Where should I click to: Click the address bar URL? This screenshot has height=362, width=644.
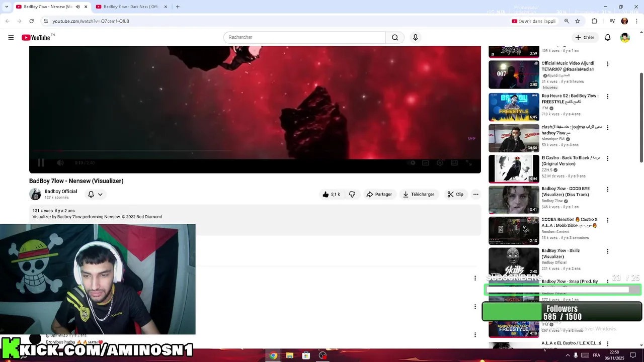point(91,21)
